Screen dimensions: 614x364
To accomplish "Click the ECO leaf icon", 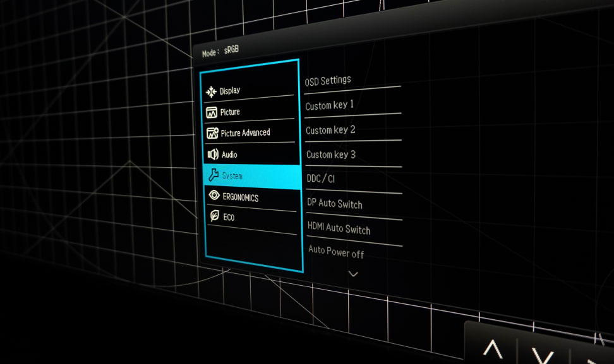I will (x=215, y=216).
